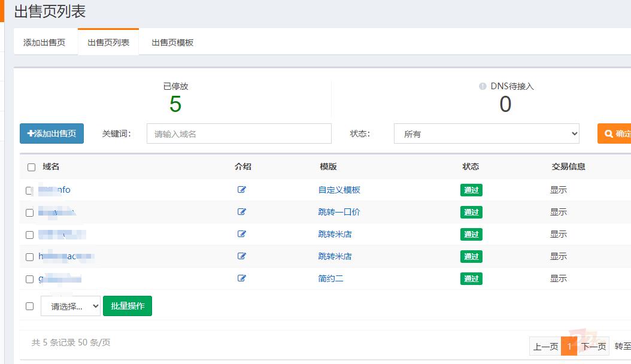Screen dimensions: 631x364
Task: Click edit icon in the 简约二 row
Action: (x=242, y=278)
